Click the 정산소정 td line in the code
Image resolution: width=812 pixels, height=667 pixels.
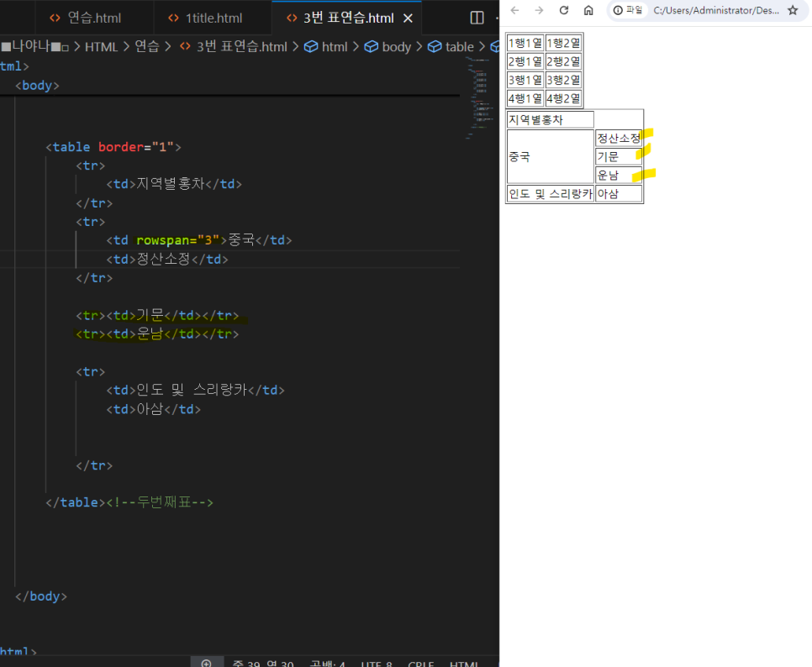tap(166, 260)
